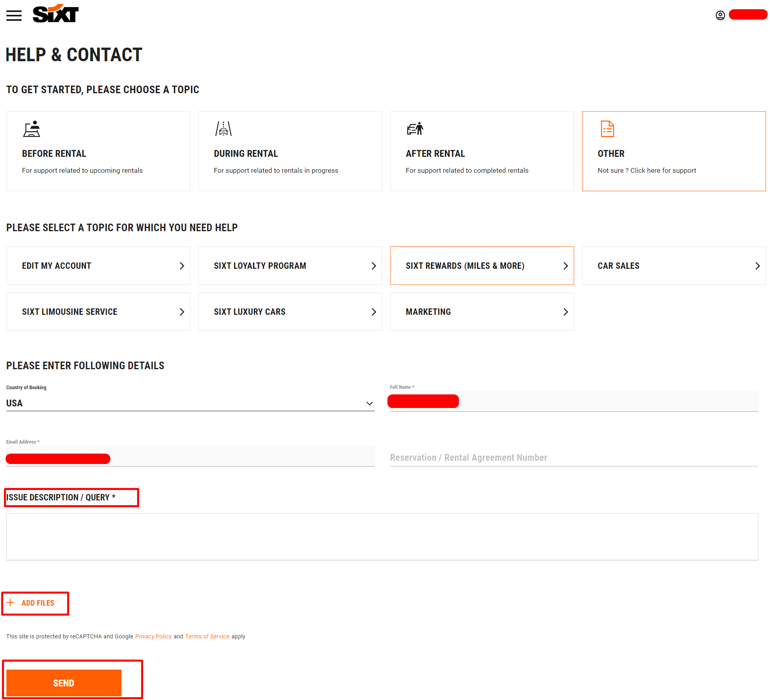Open the Terms of Service link
The image size is (770, 700).
tap(207, 636)
